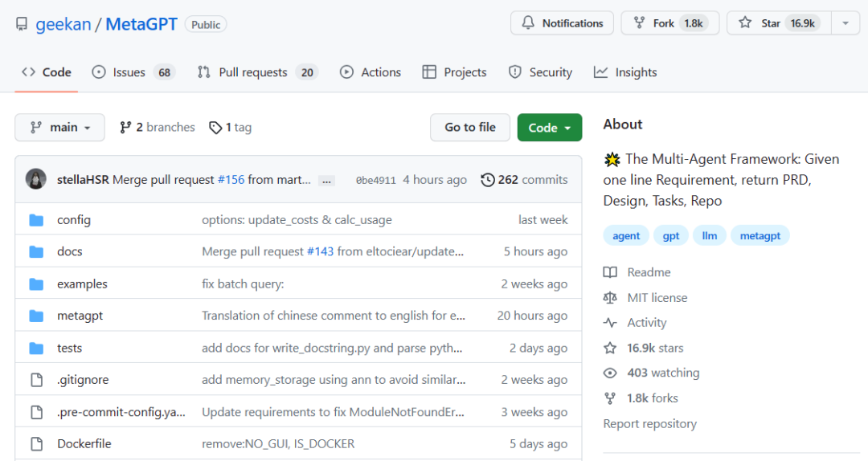Click the gpt topic tag
Image resolution: width=868 pixels, height=461 pixels.
pyautogui.click(x=671, y=236)
